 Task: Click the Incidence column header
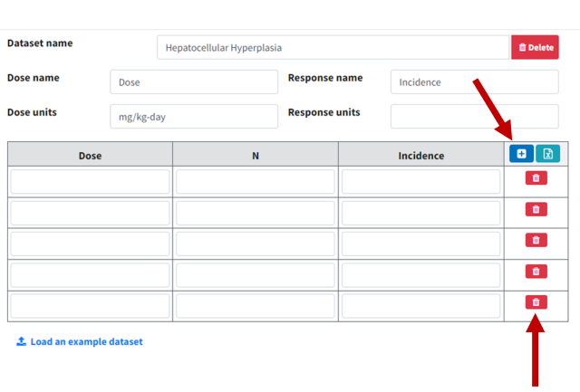[420, 156]
